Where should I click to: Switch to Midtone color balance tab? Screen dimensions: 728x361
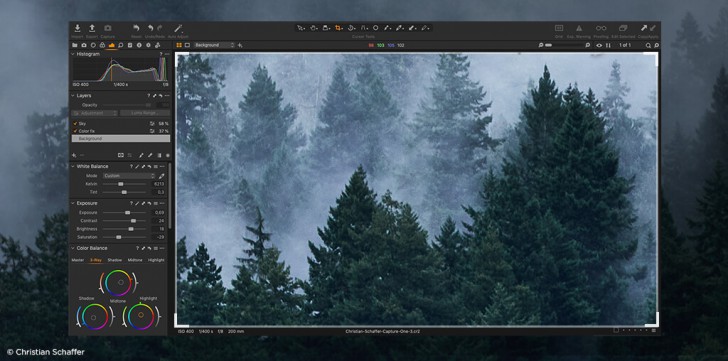[x=135, y=260]
